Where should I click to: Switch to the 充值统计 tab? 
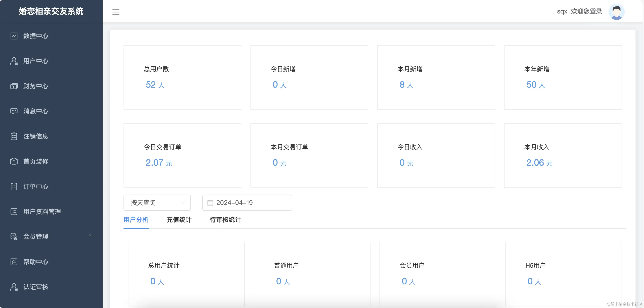(x=179, y=220)
